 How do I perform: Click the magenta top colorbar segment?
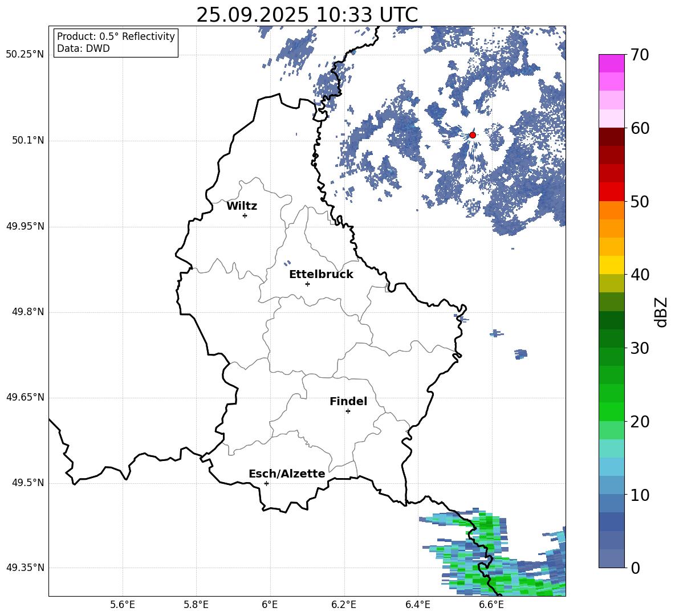[611, 63]
